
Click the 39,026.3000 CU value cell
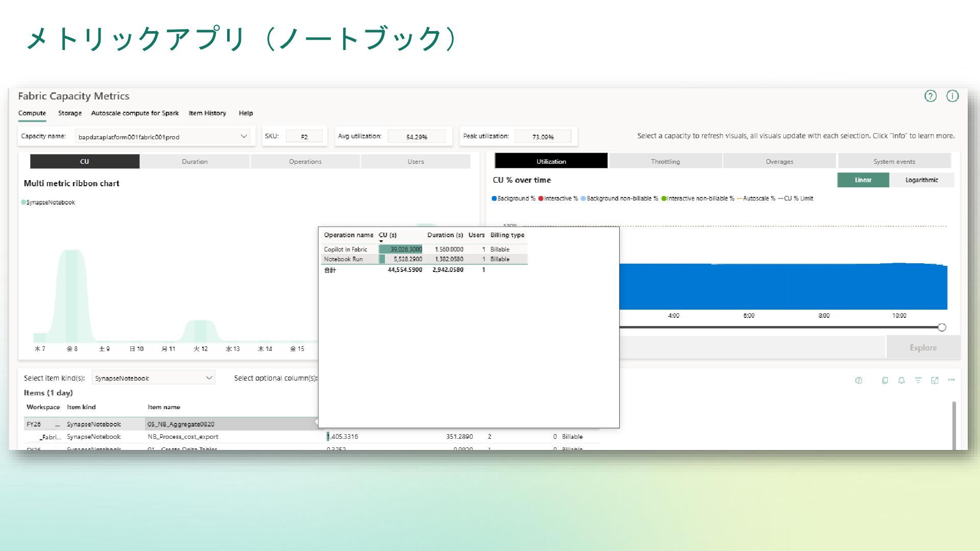(401, 249)
